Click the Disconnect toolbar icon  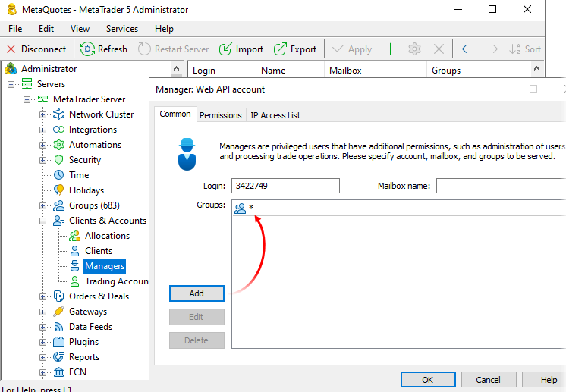click(11, 49)
